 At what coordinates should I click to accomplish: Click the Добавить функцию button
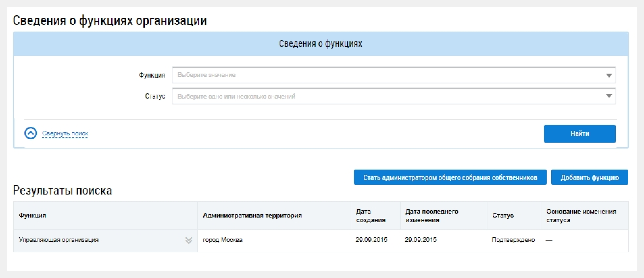(589, 177)
